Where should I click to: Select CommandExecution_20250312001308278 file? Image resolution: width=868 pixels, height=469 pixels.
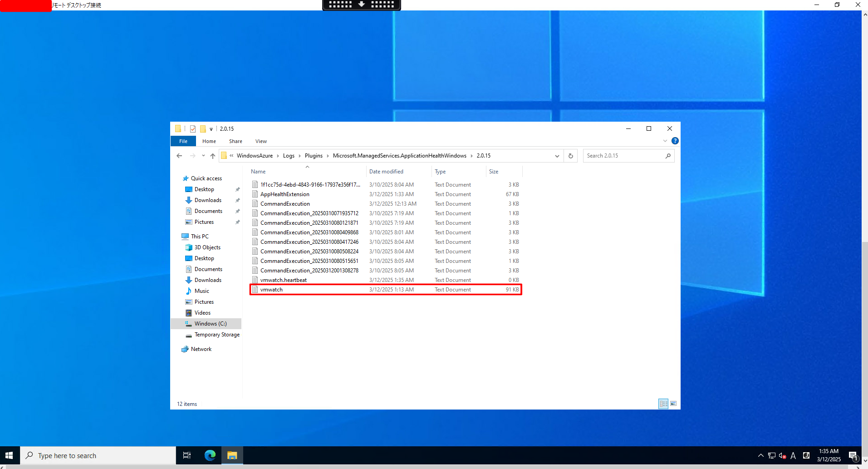(x=386, y=271)
